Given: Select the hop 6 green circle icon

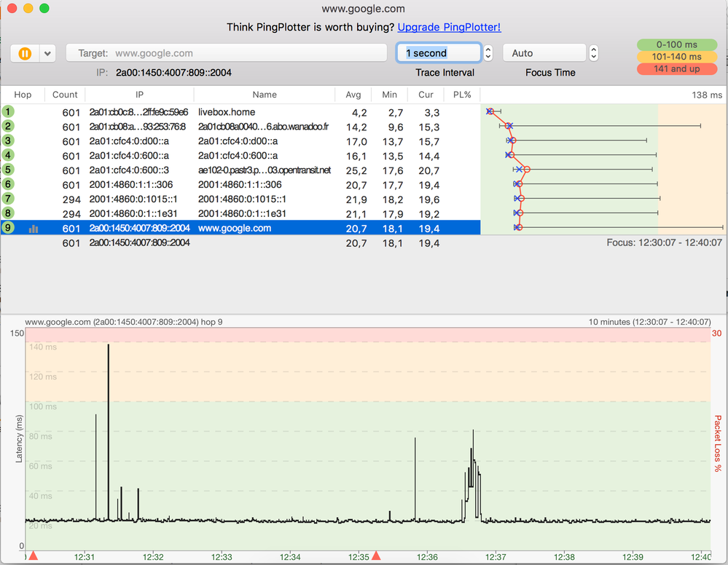Looking at the screenshot, I should [x=8, y=184].
